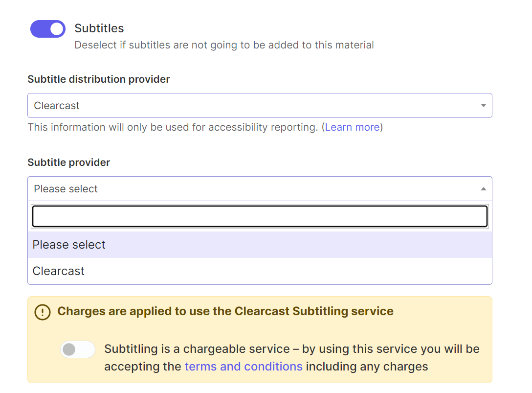Click the Subtitle provider up arrow
This screenshot has width=532, height=393.
pos(484,189)
